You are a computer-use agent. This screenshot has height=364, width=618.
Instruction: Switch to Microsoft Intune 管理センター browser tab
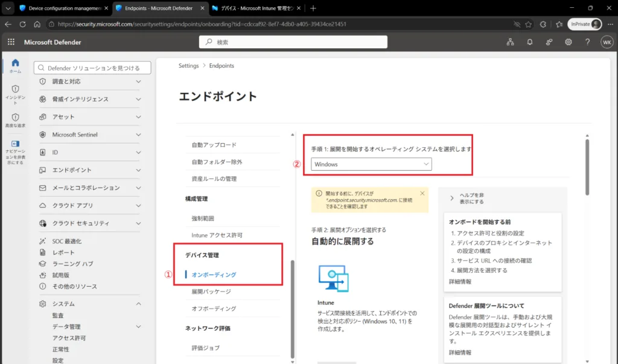click(x=256, y=8)
